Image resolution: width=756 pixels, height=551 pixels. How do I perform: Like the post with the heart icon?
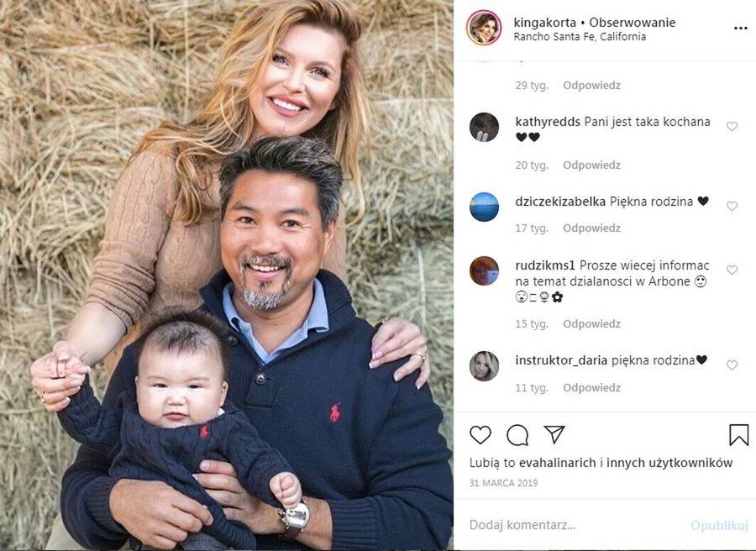click(x=480, y=435)
